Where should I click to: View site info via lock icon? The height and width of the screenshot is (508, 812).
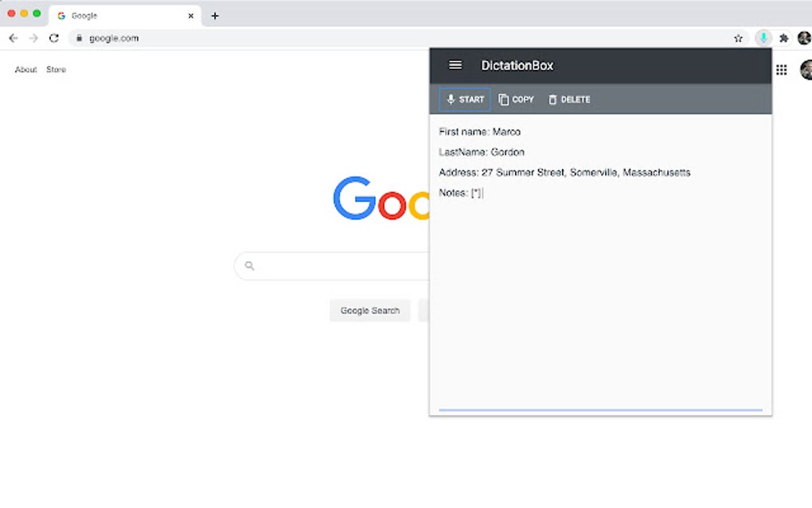80,38
